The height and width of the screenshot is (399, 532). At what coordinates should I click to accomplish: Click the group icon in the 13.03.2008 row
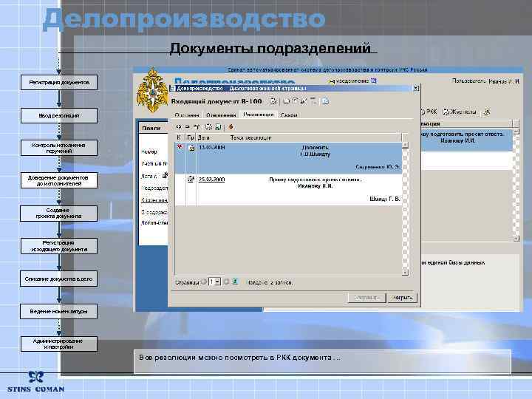coord(191,148)
